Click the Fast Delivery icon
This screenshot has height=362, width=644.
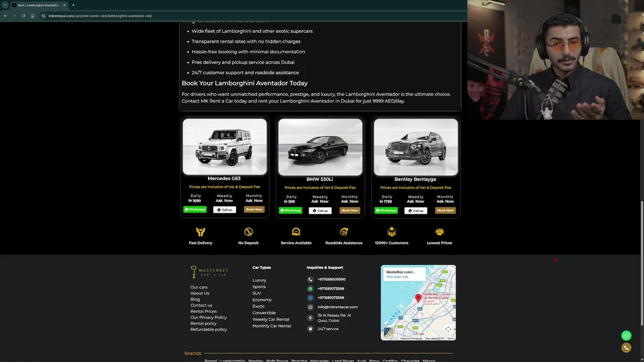coord(201,232)
